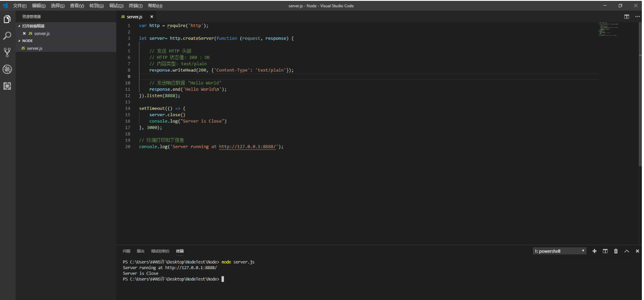Click the '// 发送 HTTP 头部' comment
This screenshot has height=300, width=644.
(170, 51)
